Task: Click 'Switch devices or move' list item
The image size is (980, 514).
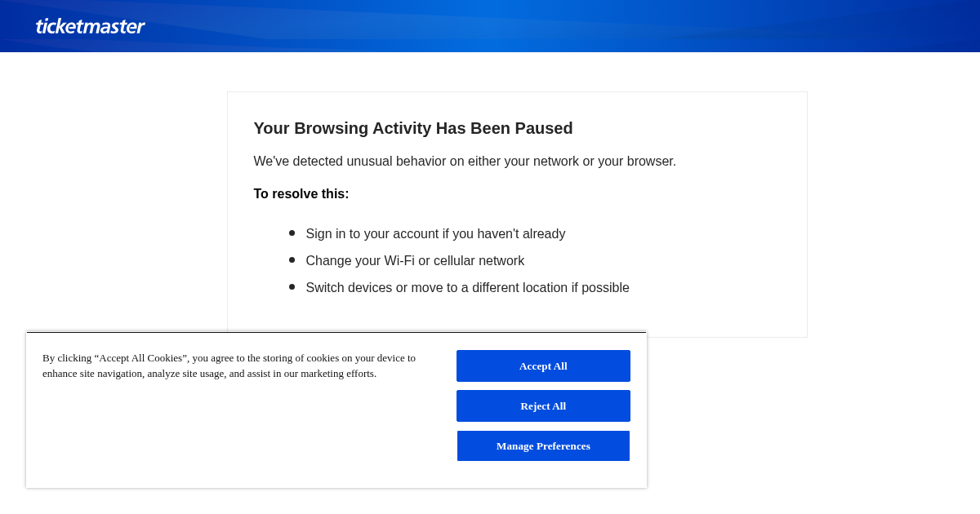Action: (x=467, y=288)
